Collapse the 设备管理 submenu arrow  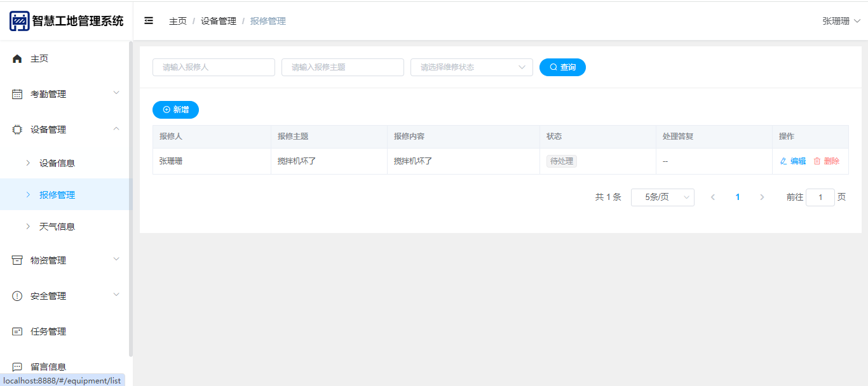[116, 129]
